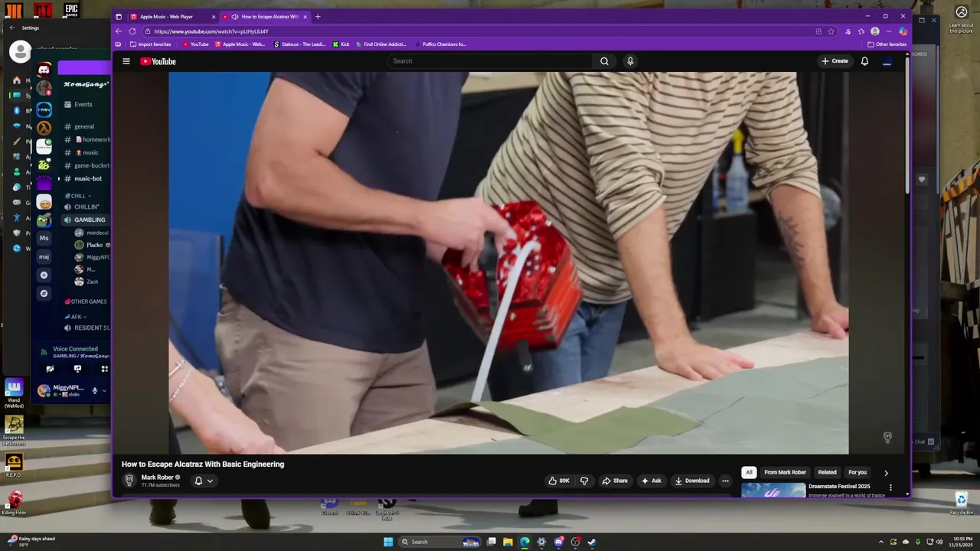Open the Mark Rober channel avatar
Image resolution: width=980 pixels, height=551 pixels.
[x=129, y=481]
